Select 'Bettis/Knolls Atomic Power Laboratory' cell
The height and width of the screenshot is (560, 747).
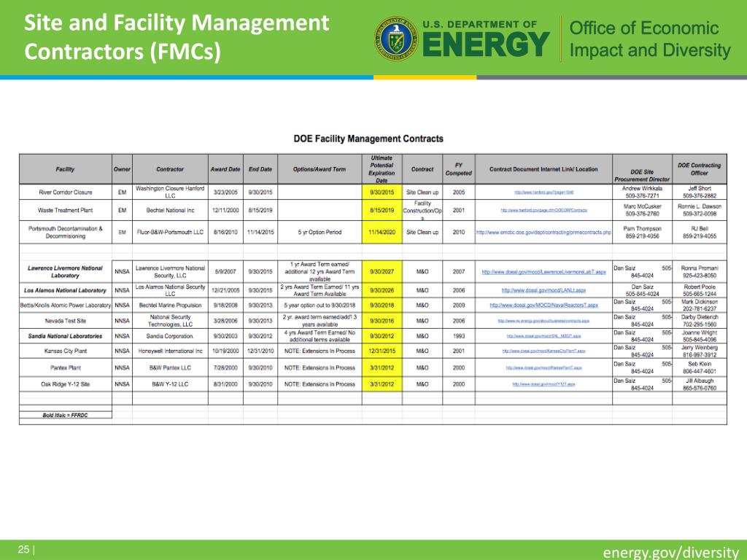coord(65,306)
